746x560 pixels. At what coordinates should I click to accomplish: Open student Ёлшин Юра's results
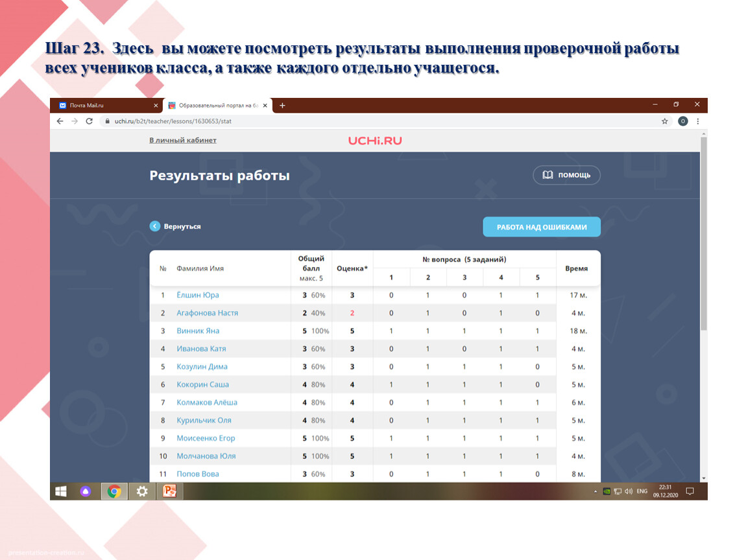[198, 295]
